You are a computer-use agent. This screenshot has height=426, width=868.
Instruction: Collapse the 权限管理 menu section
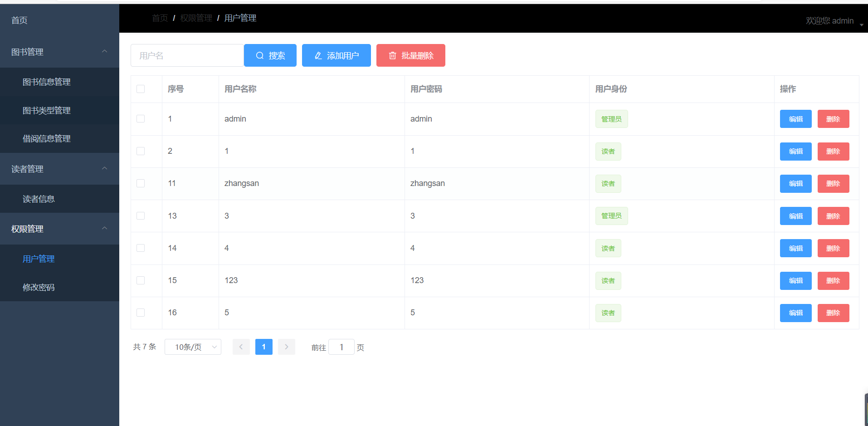59,229
